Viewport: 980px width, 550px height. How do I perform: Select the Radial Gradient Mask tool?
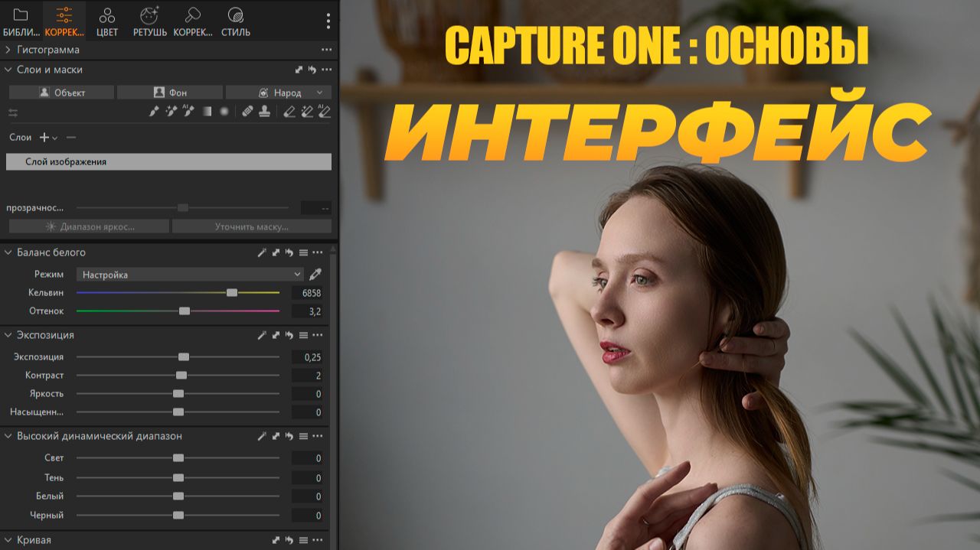coord(224,112)
